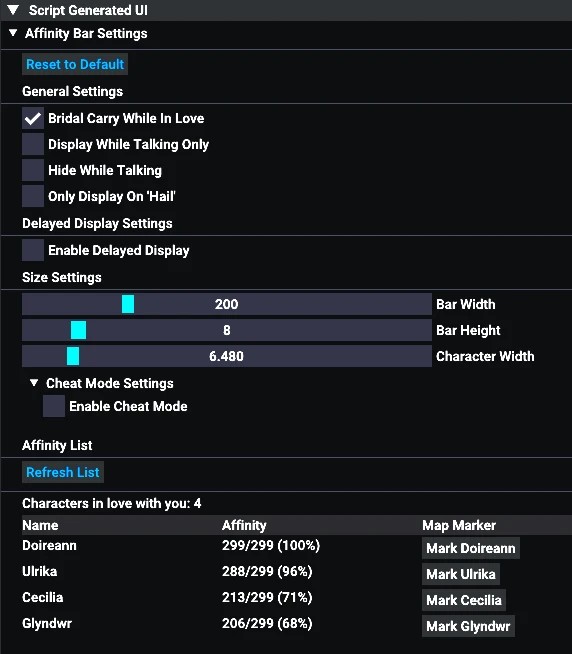The height and width of the screenshot is (654, 572).
Task: Enable Display While Talking Only checkbox
Action: click(33, 144)
